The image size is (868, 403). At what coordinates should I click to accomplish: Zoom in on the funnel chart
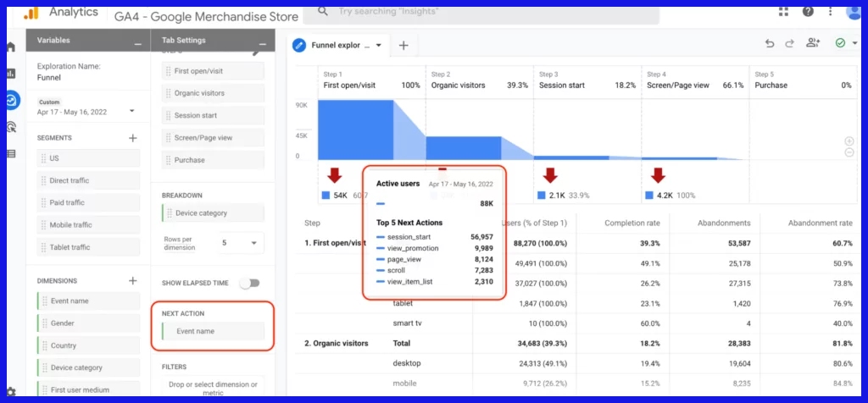[849, 141]
